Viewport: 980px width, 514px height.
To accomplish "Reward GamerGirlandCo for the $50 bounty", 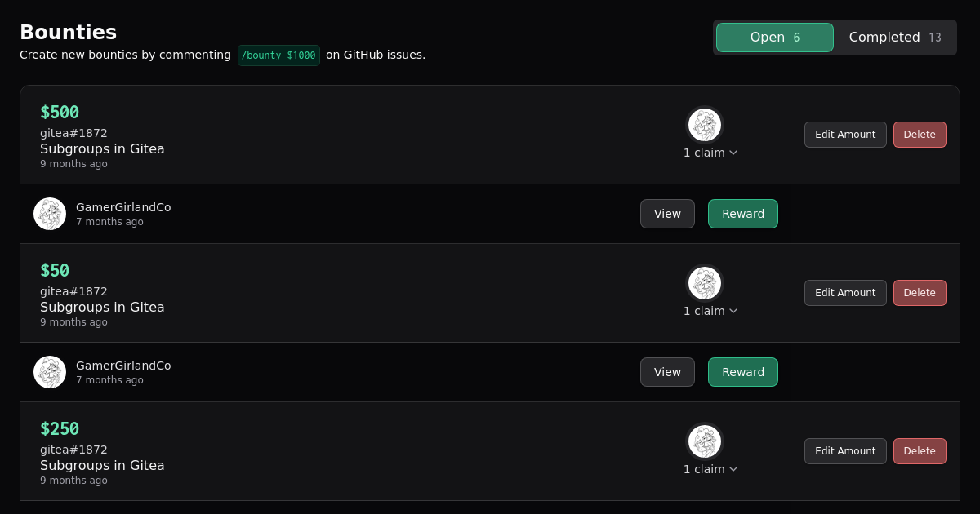I will pyautogui.click(x=742, y=372).
